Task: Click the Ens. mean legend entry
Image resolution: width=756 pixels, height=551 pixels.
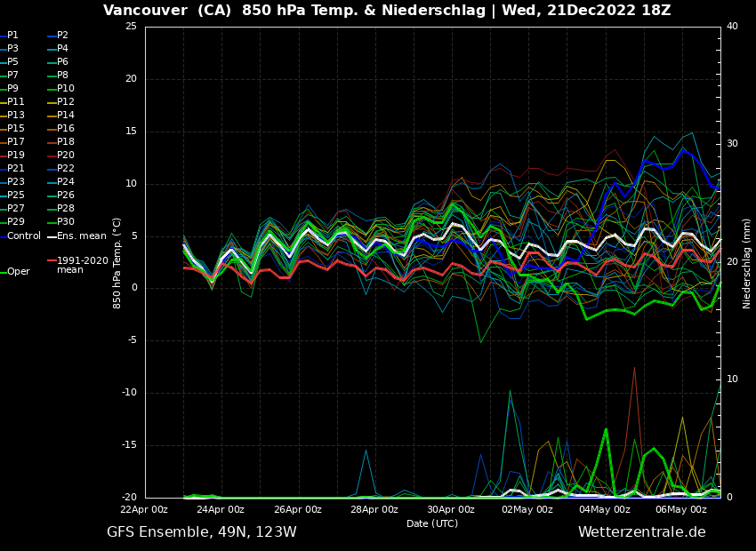Action: pos(81,236)
